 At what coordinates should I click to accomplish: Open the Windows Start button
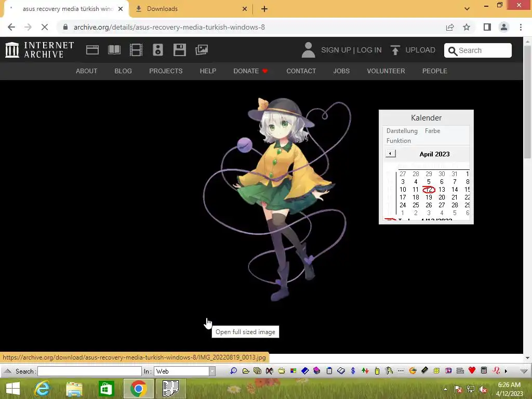click(13, 389)
